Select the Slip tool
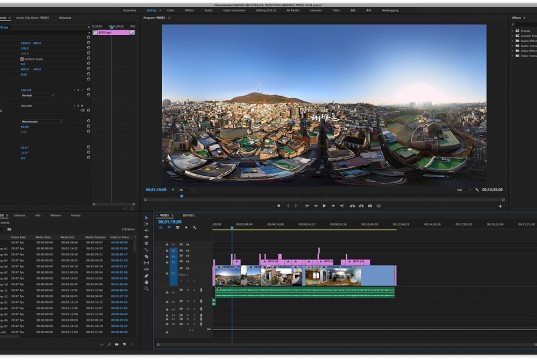 pos(147,263)
